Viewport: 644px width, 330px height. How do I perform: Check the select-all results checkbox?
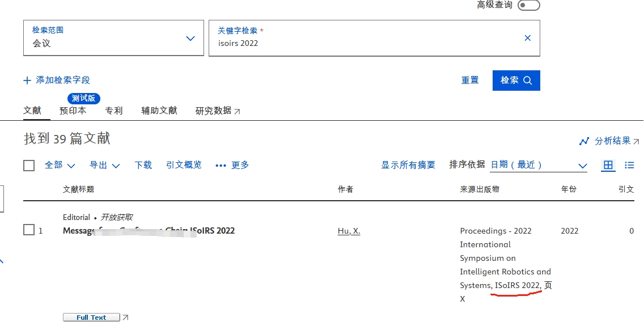(x=29, y=166)
